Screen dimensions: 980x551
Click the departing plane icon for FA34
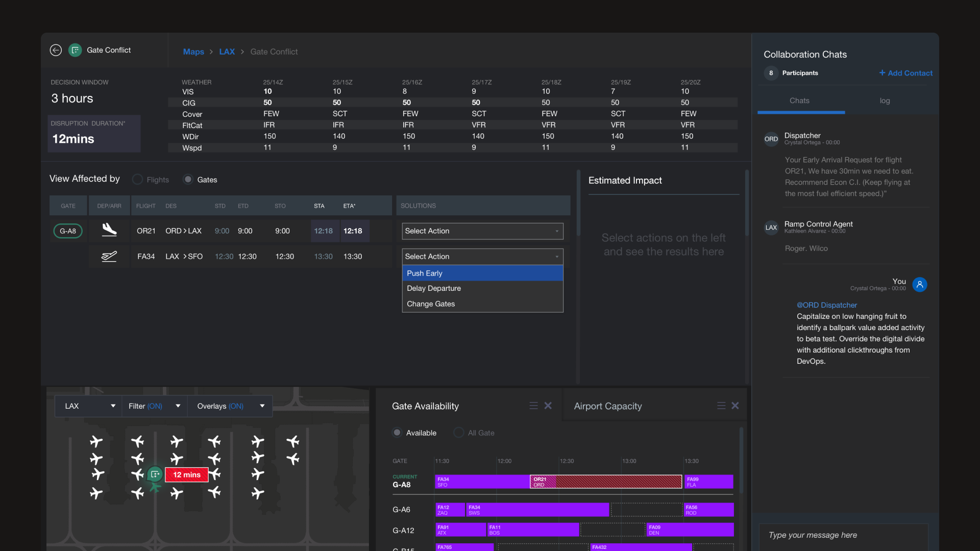coord(109,256)
